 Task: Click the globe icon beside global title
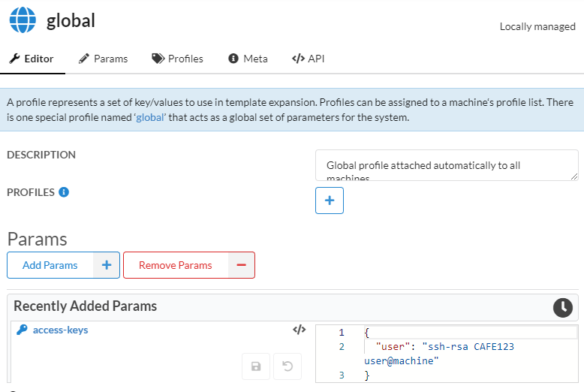23,20
